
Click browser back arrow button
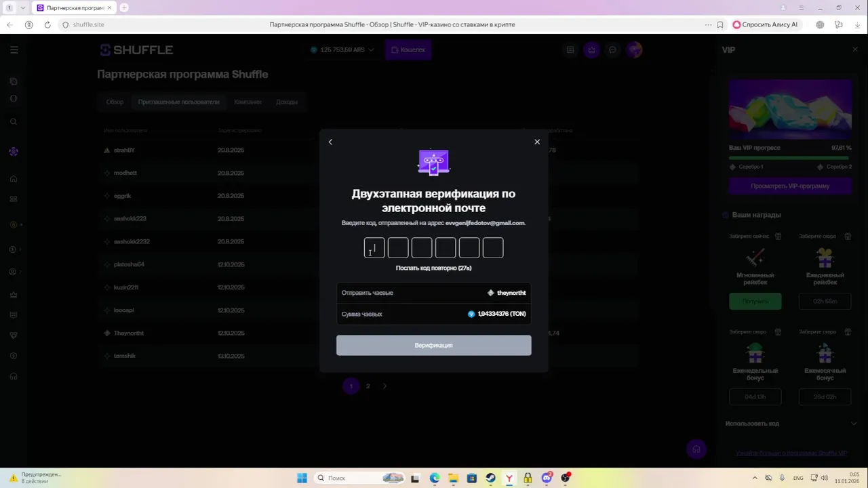[9, 24]
